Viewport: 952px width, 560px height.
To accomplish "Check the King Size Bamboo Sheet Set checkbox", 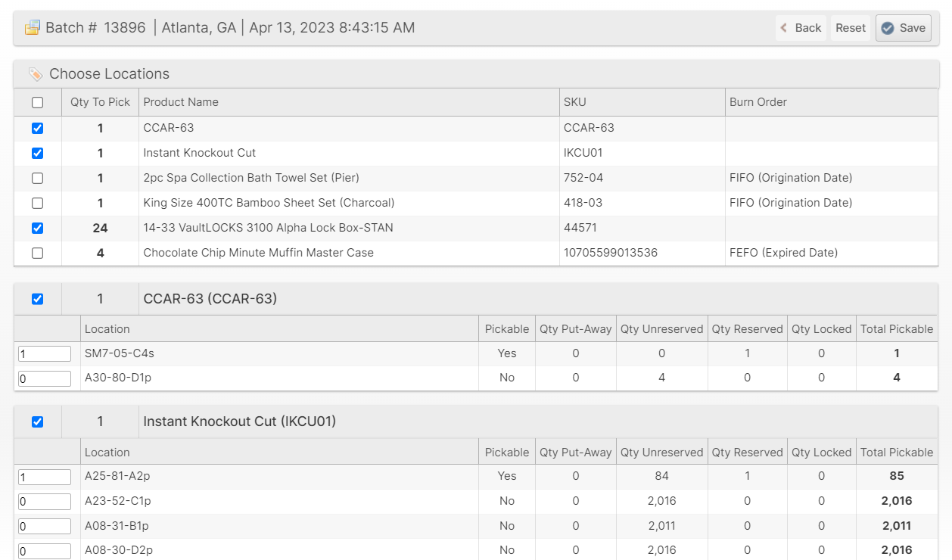I will tap(37, 204).
